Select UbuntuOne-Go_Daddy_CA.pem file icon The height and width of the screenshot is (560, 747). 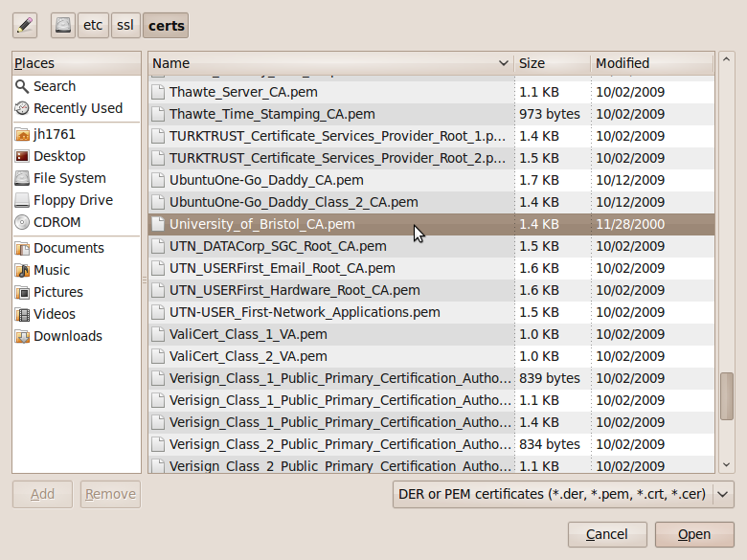(158, 180)
